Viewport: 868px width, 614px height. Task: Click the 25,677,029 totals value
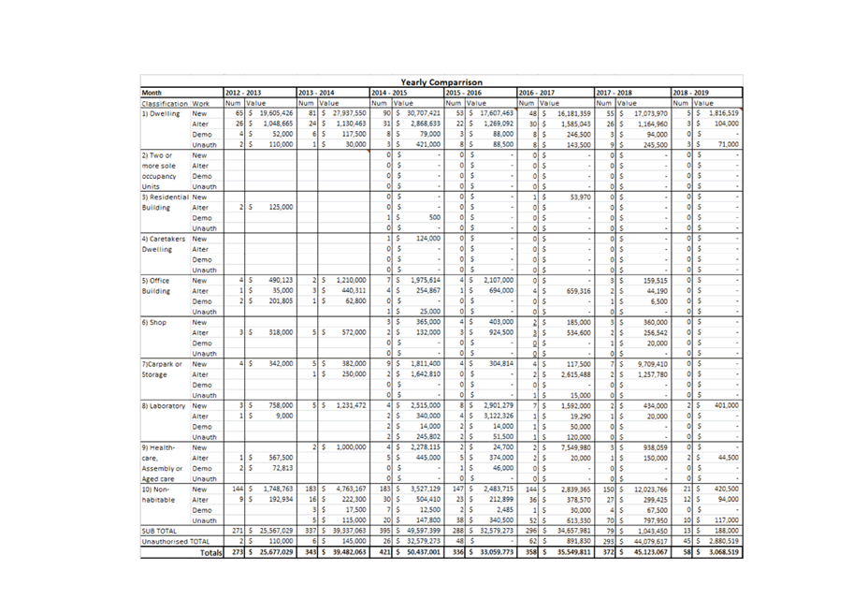(x=276, y=552)
